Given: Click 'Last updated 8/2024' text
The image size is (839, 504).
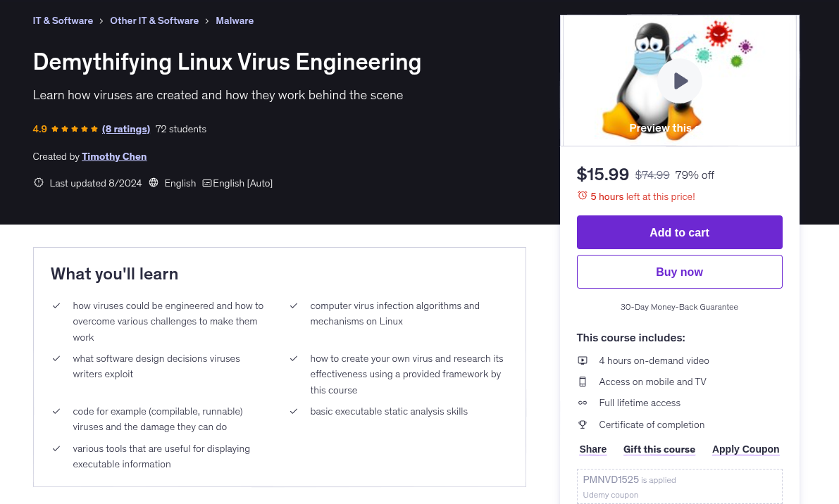Looking at the screenshot, I should (96, 183).
